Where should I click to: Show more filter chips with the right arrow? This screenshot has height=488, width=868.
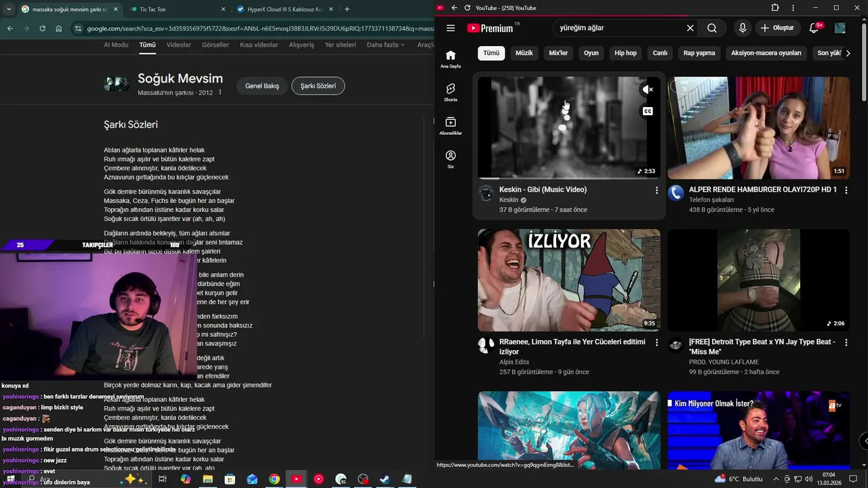tap(848, 53)
